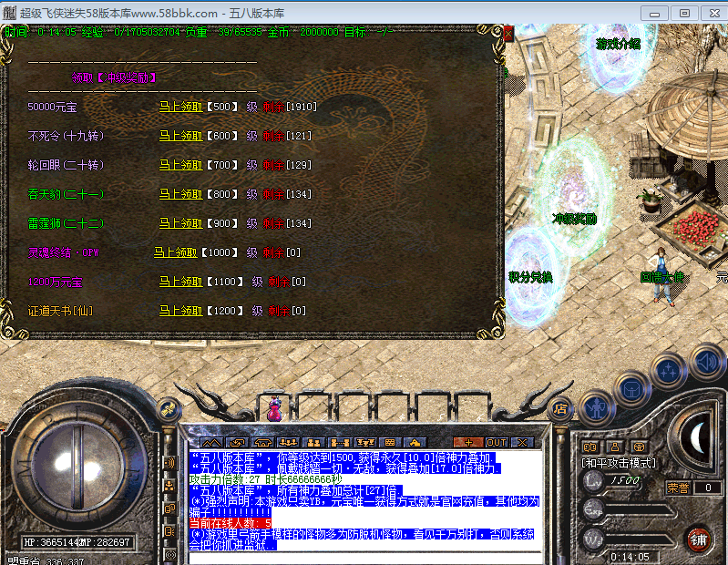Claim the 轮回眼 reward at level 700
Viewport: 728px width, 565px height.
180,165
